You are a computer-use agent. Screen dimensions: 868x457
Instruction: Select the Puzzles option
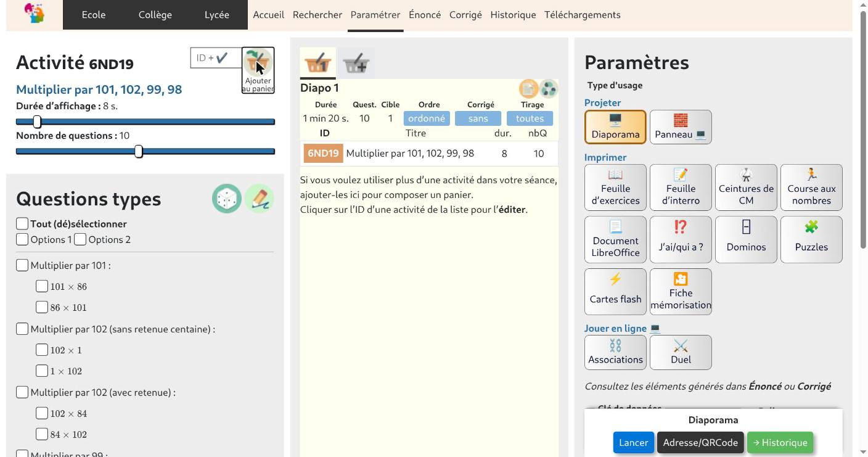[811, 239]
